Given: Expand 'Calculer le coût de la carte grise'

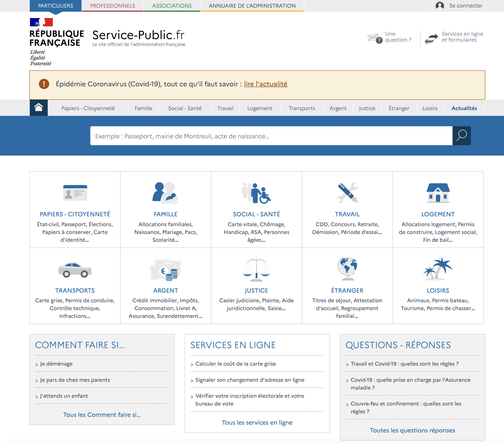Looking at the screenshot, I should [x=235, y=364].
